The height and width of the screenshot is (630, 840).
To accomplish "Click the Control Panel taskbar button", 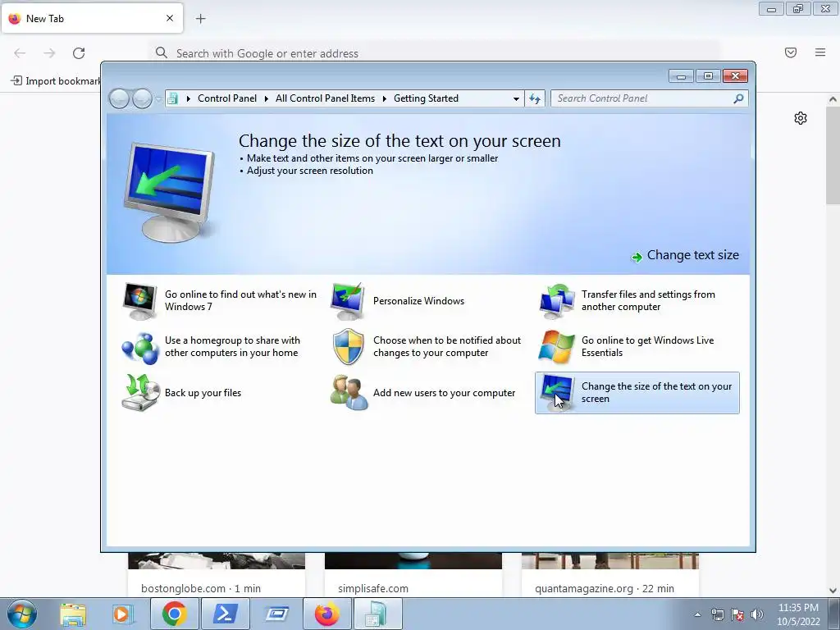I will point(377,614).
